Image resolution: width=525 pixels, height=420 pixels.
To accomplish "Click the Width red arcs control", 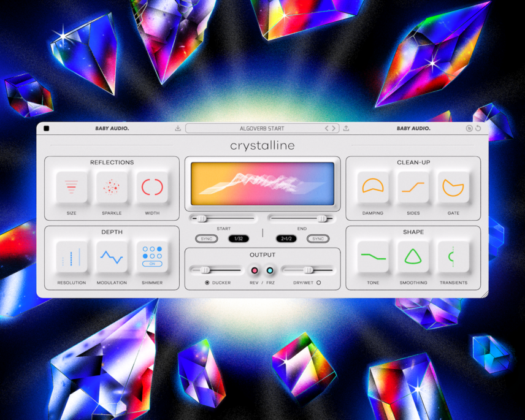I will 152,187.
